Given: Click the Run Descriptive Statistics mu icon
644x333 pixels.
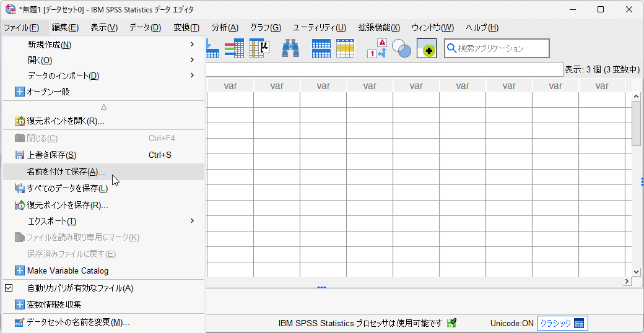Looking at the screenshot, I should pos(259,48).
